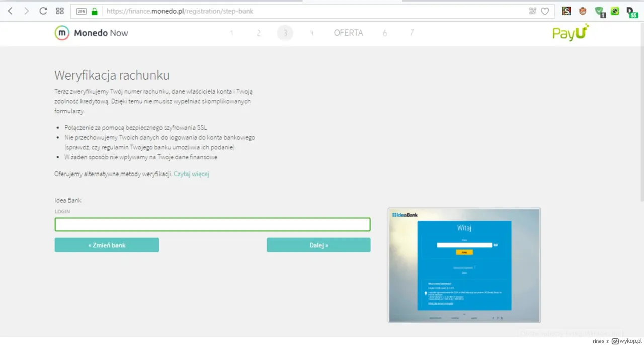Image resolution: width=644 pixels, height=345 pixels.
Task: Select the highlighted step 3
Action: [x=285, y=33]
